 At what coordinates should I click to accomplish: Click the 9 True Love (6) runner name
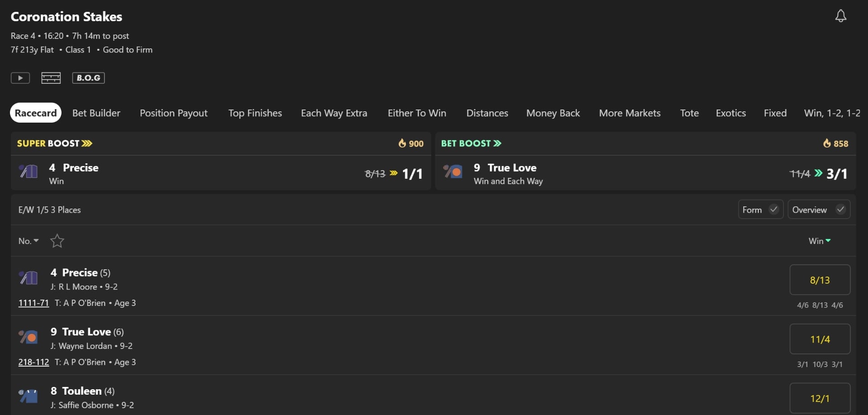coord(87,332)
